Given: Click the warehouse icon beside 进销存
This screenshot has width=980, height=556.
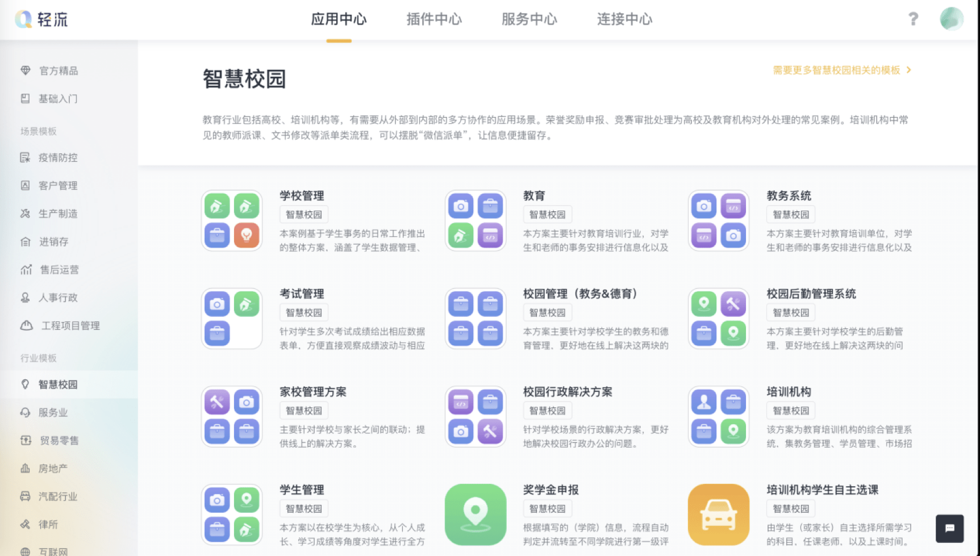Looking at the screenshot, I should (x=26, y=241).
